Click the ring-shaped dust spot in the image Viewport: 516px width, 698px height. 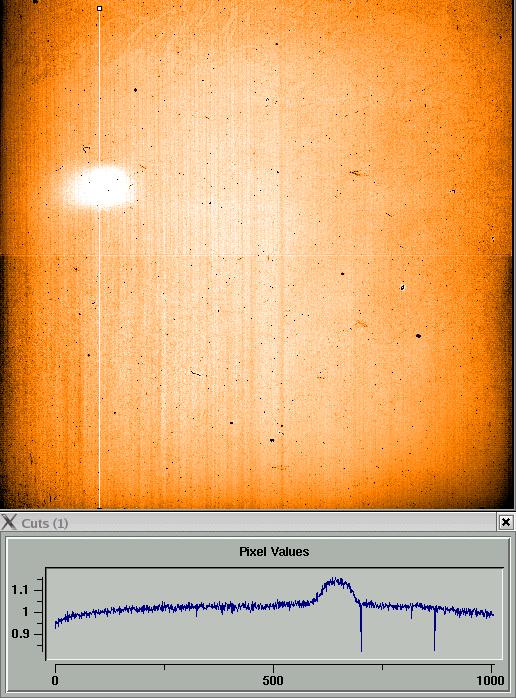[x=402, y=287]
